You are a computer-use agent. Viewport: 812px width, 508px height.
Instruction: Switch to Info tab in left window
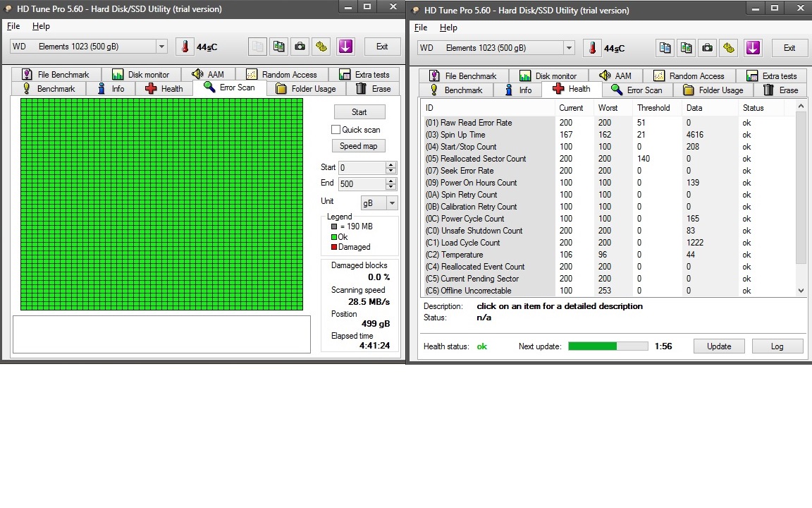tap(111, 89)
